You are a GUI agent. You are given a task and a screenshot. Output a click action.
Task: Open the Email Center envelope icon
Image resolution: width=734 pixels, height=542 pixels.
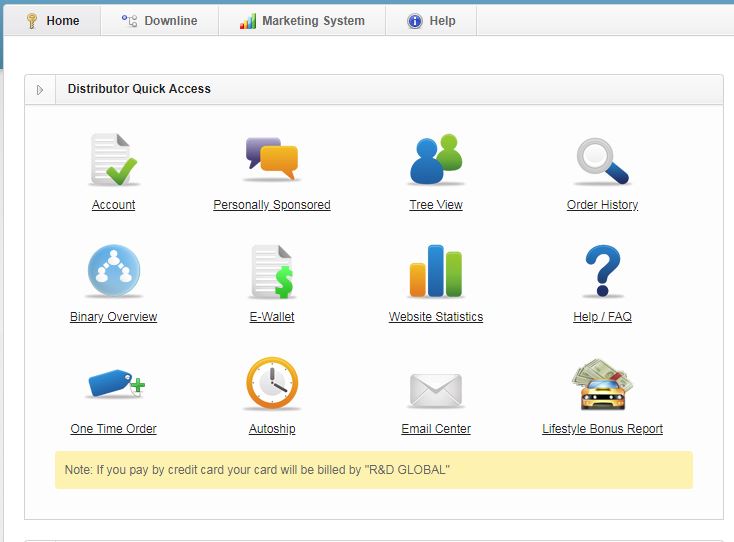pos(436,390)
